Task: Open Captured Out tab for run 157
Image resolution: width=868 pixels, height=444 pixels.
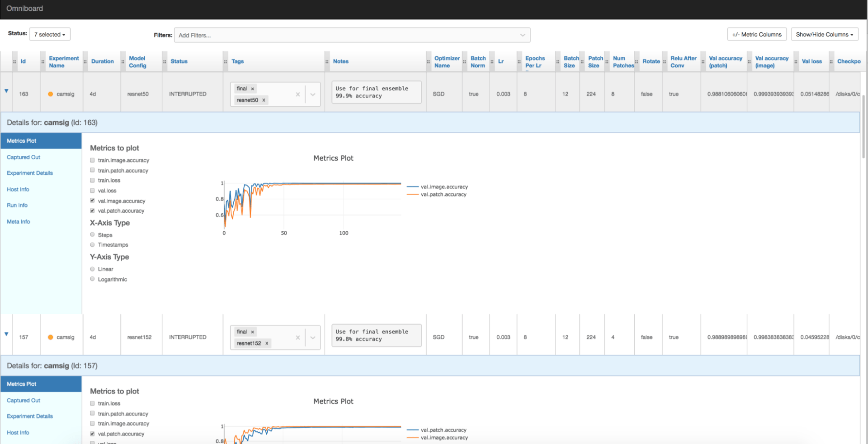Action: point(24,400)
